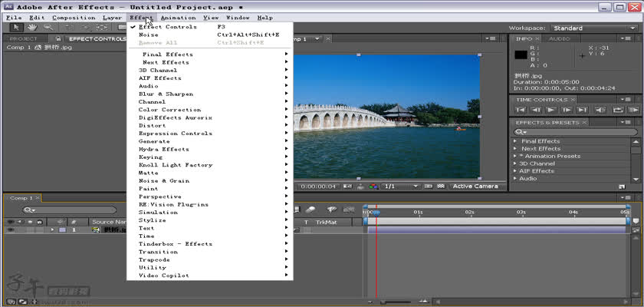Close the Info panel tab
The image size is (644, 307).
[537, 38]
